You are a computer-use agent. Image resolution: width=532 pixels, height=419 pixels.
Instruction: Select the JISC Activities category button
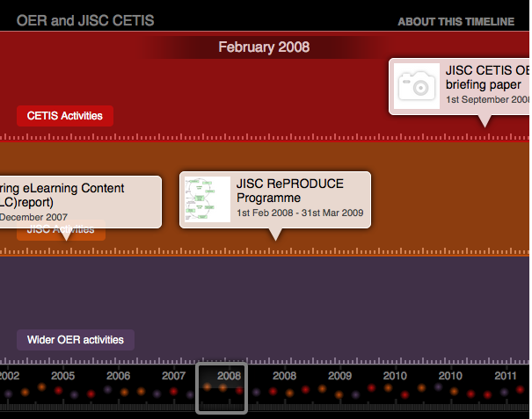[61, 230]
